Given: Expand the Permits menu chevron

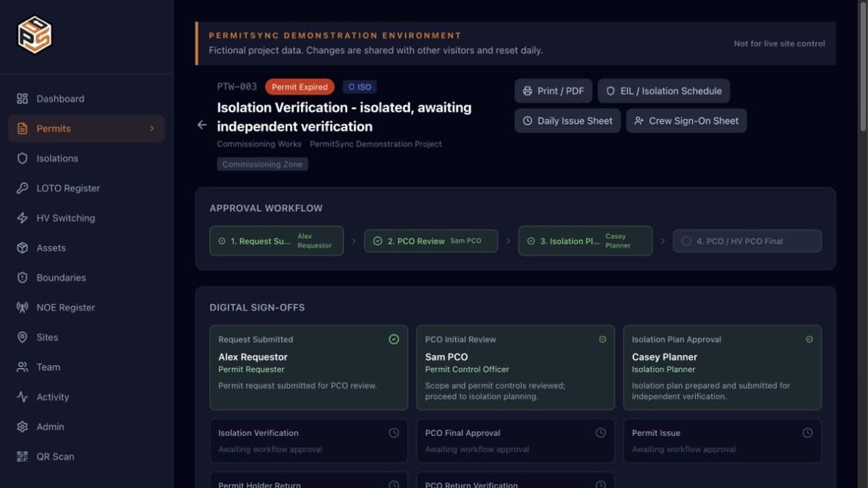Looking at the screenshot, I should click(x=152, y=129).
